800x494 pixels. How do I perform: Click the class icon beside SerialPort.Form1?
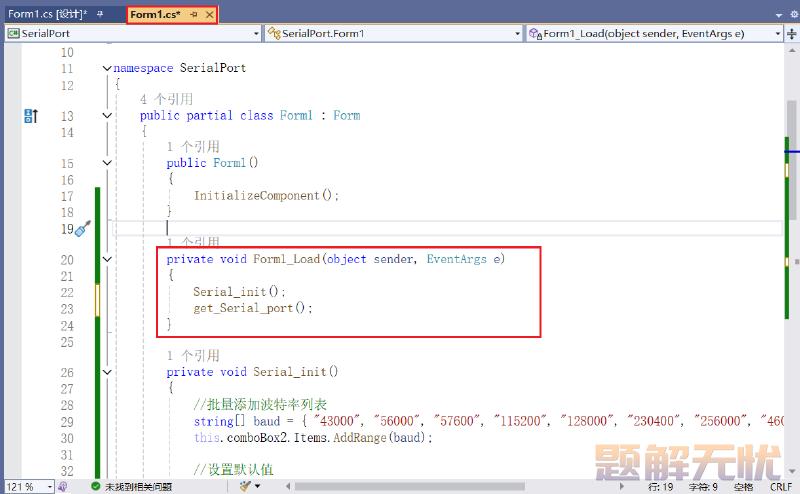[x=274, y=34]
